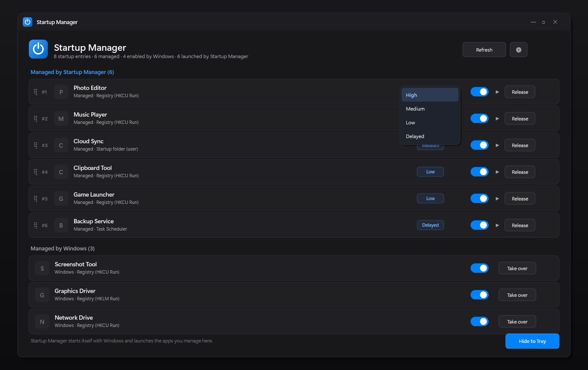Turn off Network Drive toggle
The image size is (588, 370).
480,321
